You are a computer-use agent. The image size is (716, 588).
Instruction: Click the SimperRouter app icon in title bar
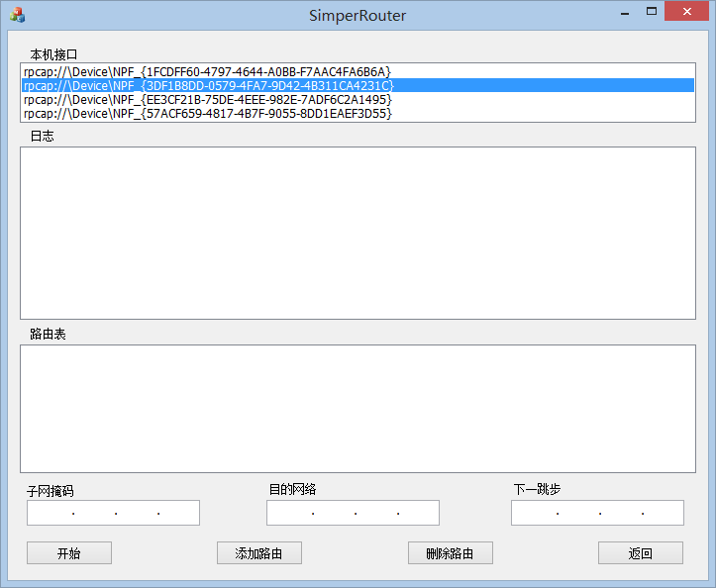click(17, 15)
